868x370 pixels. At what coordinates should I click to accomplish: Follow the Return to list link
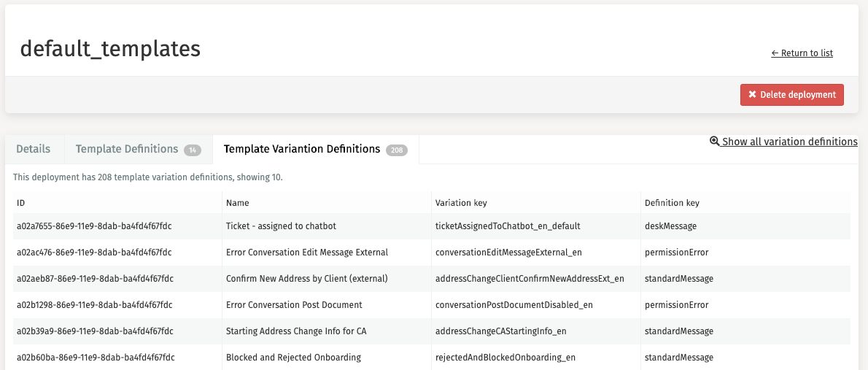coord(802,53)
